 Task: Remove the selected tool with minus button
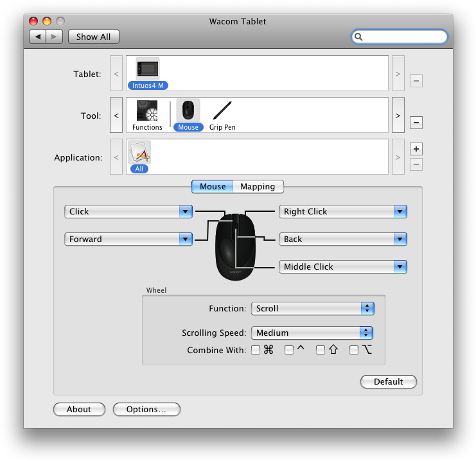point(416,123)
